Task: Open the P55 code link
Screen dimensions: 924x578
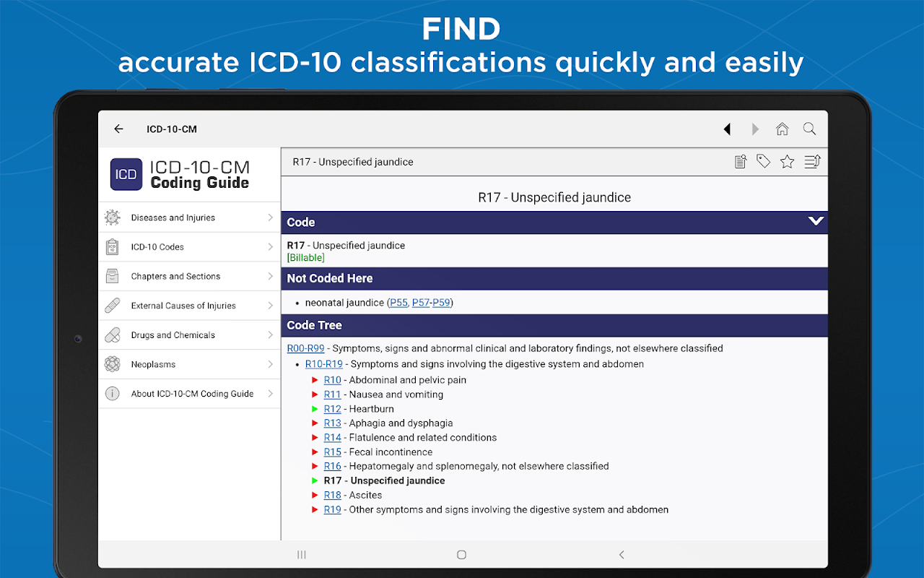Action: [x=398, y=303]
